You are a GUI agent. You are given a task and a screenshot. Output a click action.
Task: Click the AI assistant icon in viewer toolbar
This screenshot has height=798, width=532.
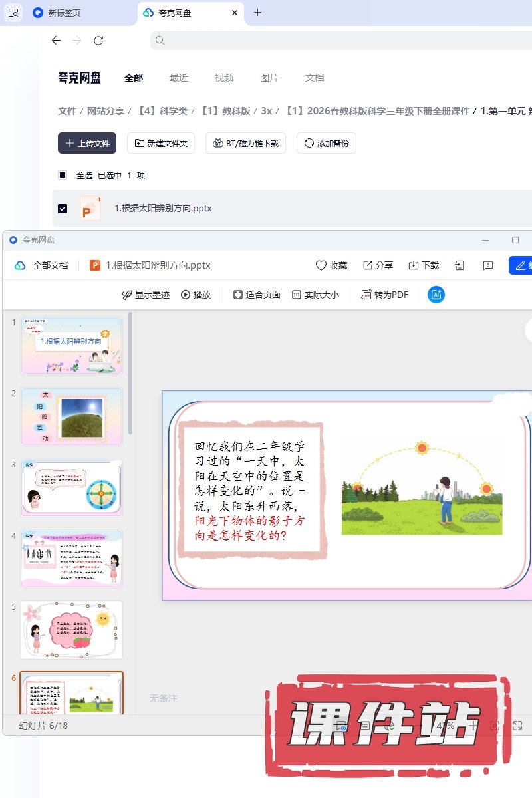click(x=436, y=295)
